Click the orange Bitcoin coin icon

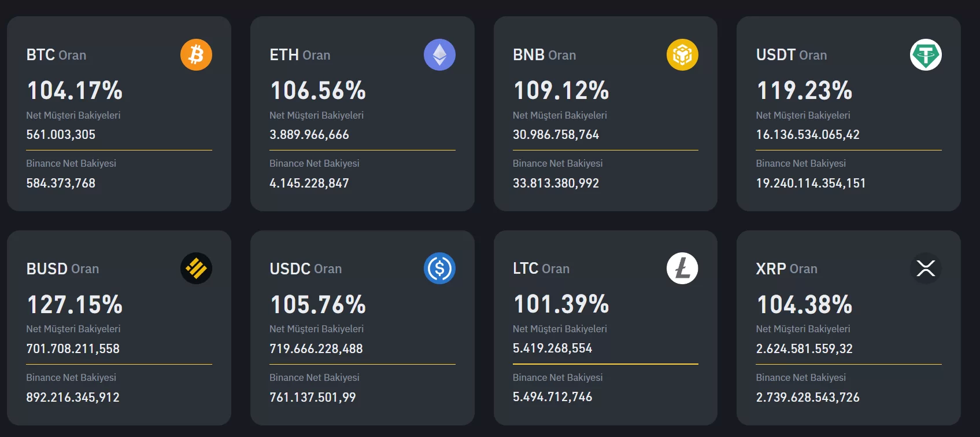(196, 55)
